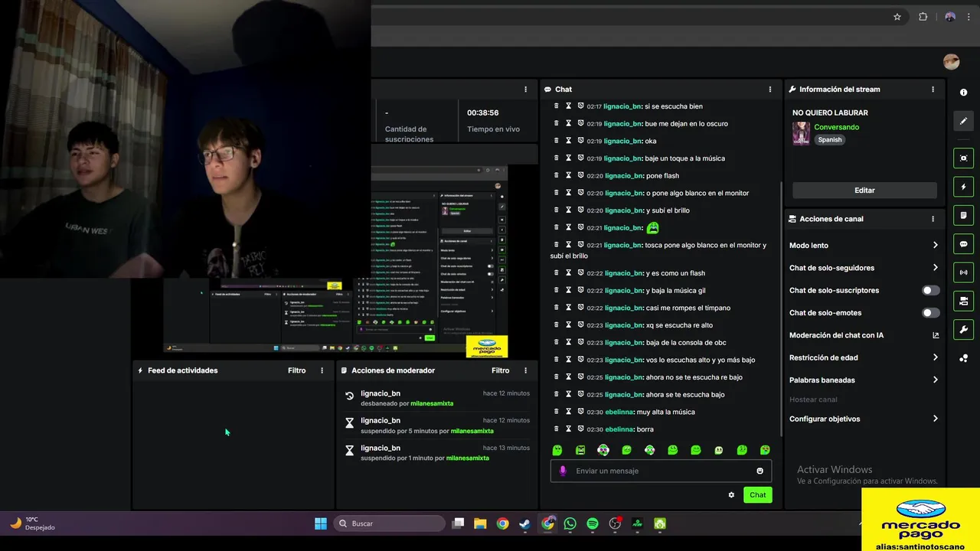
Task: Click the green Chat send button
Action: coord(757,495)
